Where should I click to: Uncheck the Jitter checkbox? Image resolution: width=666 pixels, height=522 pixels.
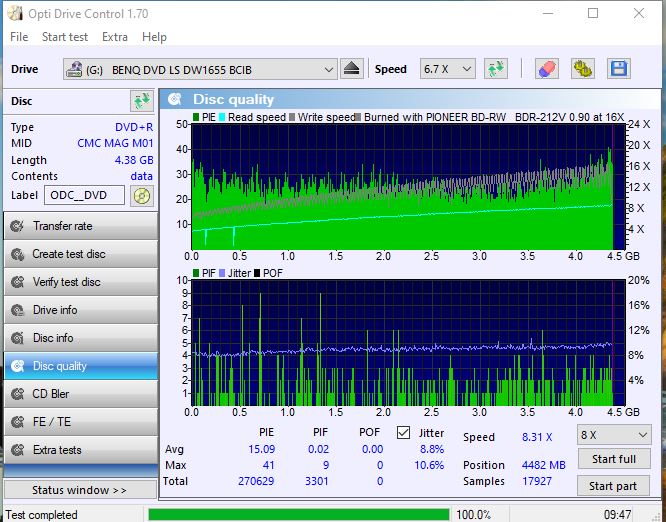pos(404,433)
